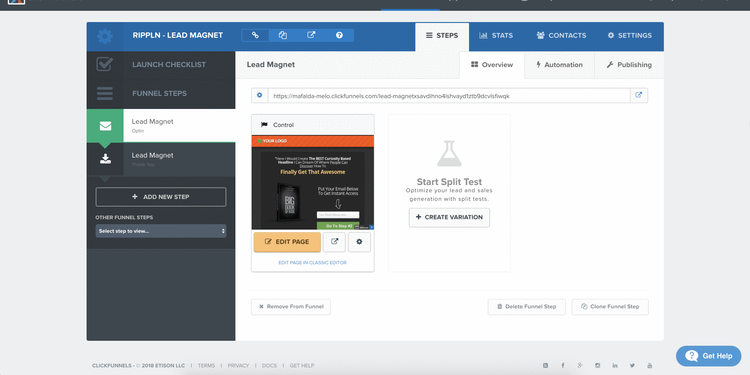The image size is (750, 375).
Task: Open Privacy link in footer
Action: [238, 365]
